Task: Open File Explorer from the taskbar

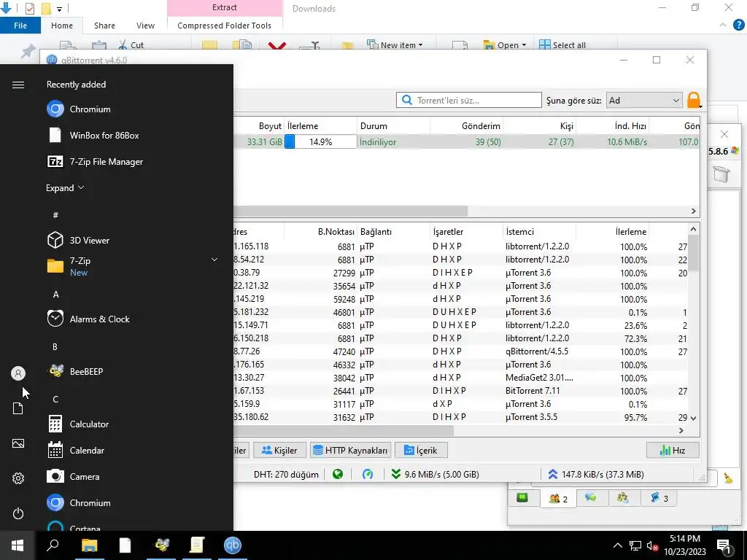Action: pyautogui.click(x=89, y=545)
